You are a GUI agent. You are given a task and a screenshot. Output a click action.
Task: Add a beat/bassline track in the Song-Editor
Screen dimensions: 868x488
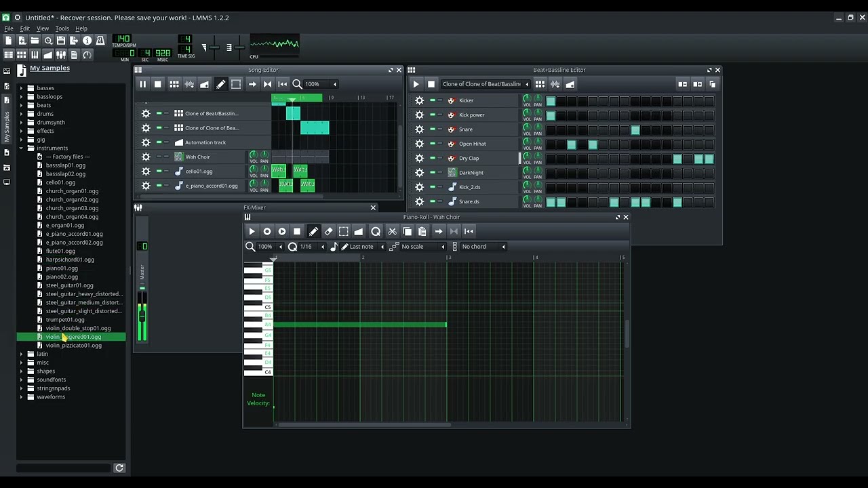tap(174, 84)
